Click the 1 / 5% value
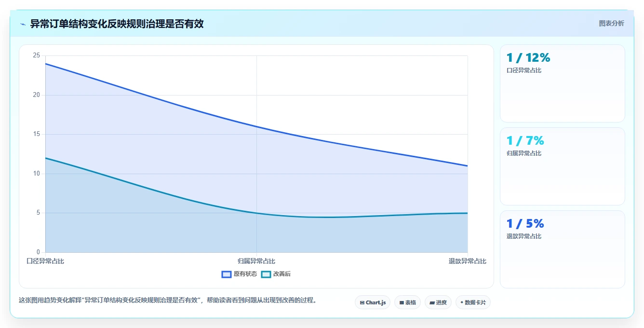 (x=525, y=224)
